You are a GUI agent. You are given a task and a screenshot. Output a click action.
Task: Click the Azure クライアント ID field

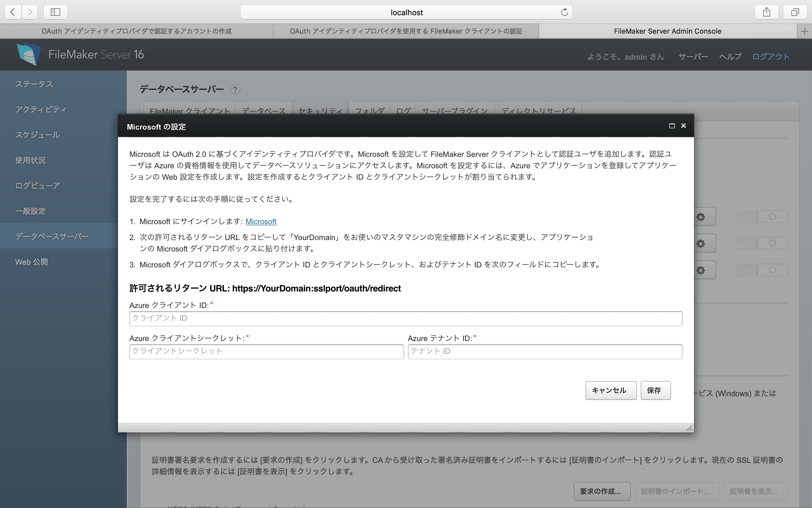pos(406,318)
